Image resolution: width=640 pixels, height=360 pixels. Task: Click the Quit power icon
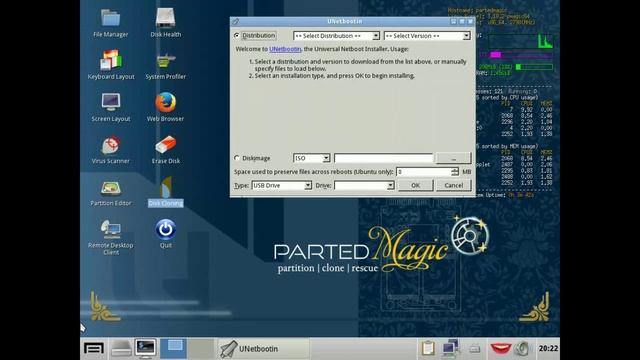(165, 234)
